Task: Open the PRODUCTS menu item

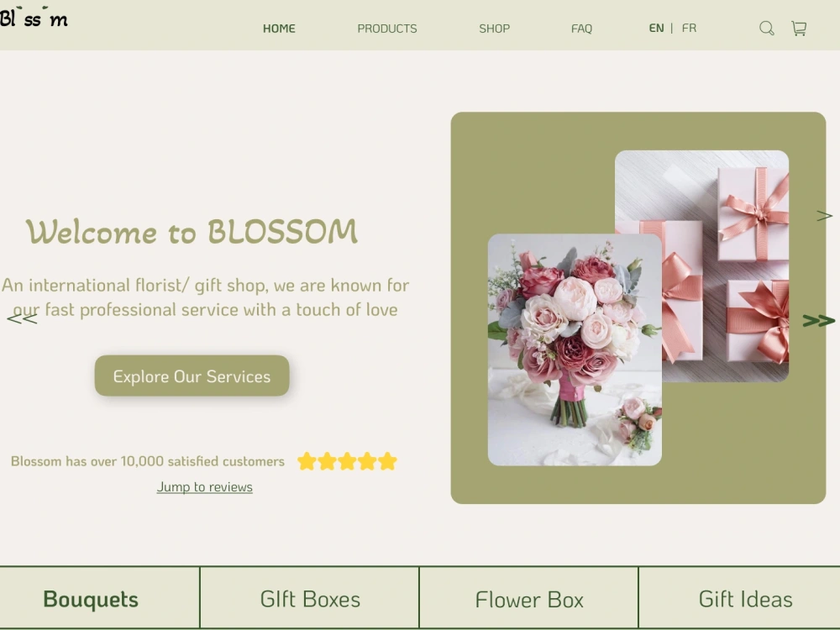Action: 386,29
